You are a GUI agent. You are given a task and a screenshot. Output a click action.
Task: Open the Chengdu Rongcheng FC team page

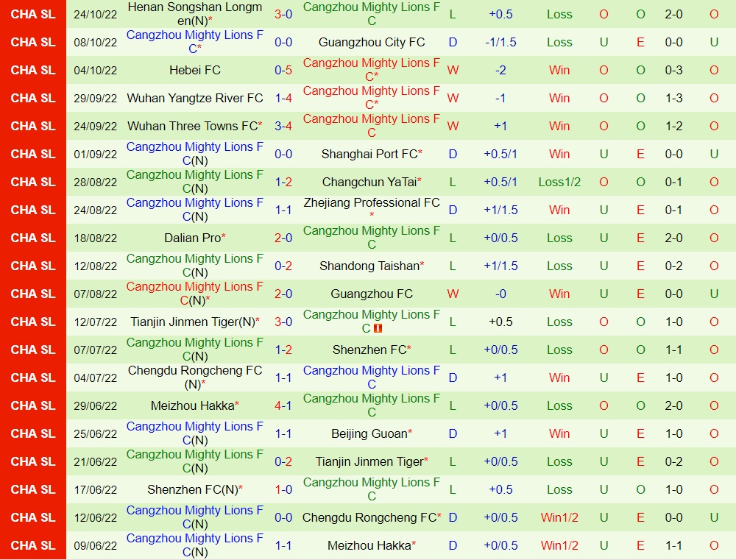[194, 378]
